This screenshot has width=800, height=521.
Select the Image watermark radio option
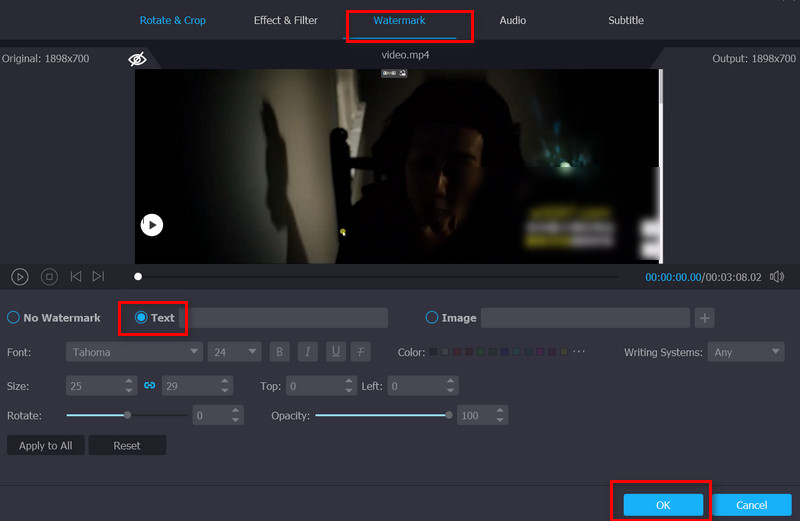[432, 318]
